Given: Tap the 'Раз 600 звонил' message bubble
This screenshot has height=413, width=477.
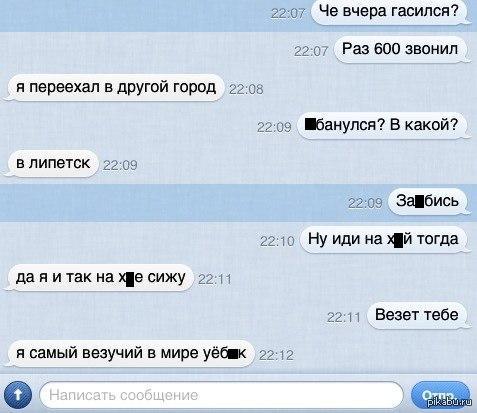Looking at the screenshot, I should click(x=400, y=50).
